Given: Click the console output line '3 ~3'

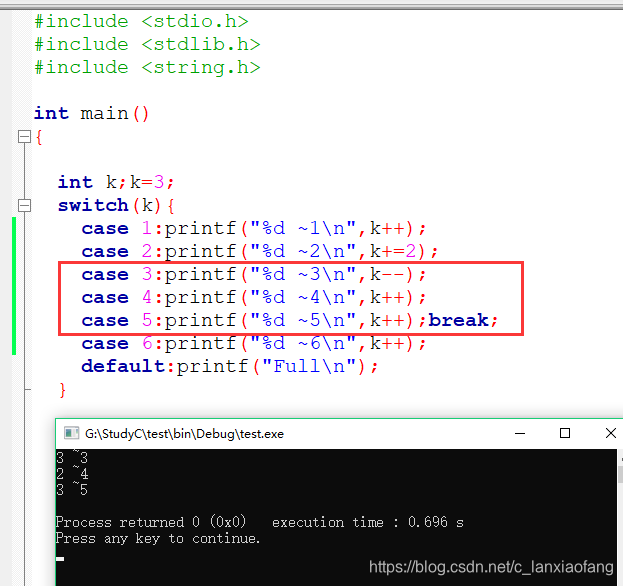Looking at the screenshot, I should click(72, 458).
